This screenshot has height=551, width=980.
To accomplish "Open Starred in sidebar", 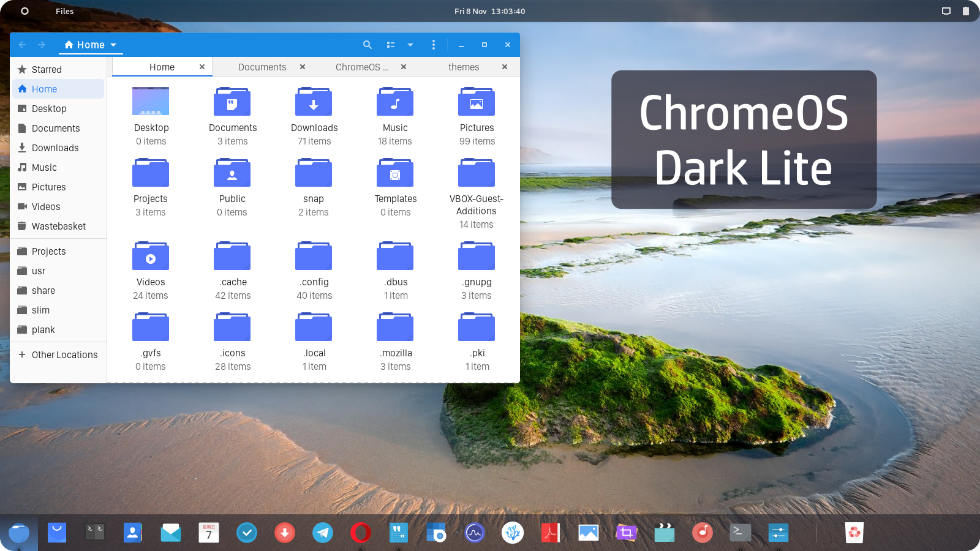I will click(58, 69).
